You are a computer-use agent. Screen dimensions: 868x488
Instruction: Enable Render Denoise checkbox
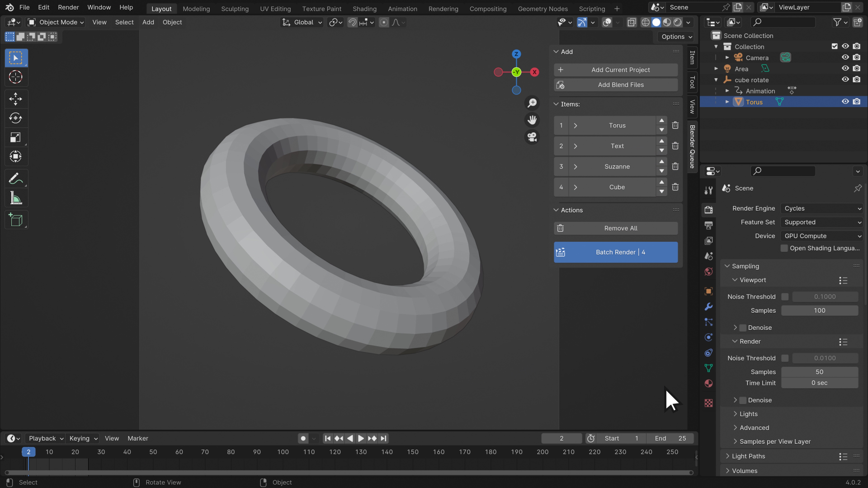tap(743, 400)
